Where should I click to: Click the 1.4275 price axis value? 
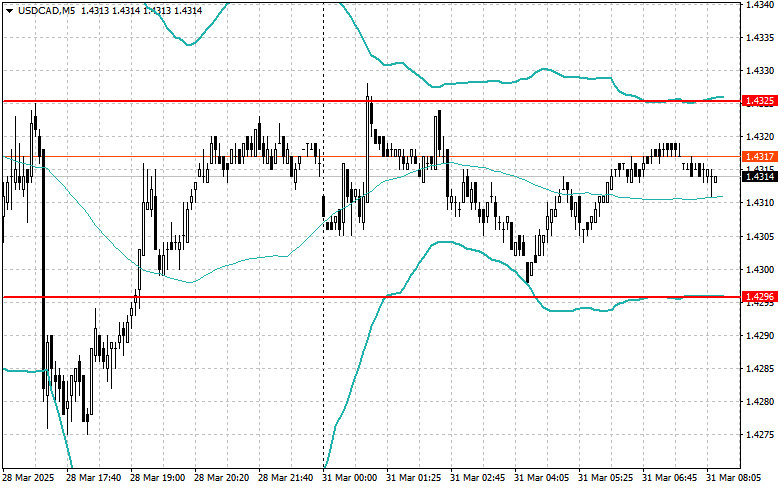coord(760,435)
